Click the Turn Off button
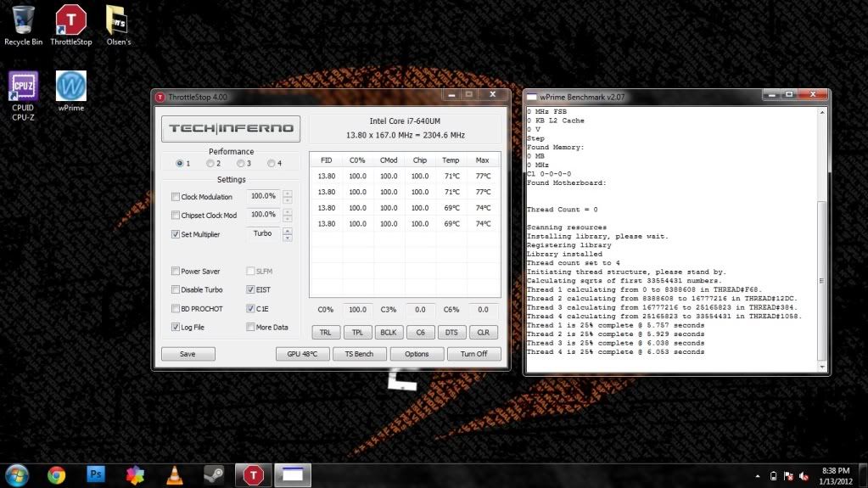Screen dimensions: 868x488 point(473,354)
